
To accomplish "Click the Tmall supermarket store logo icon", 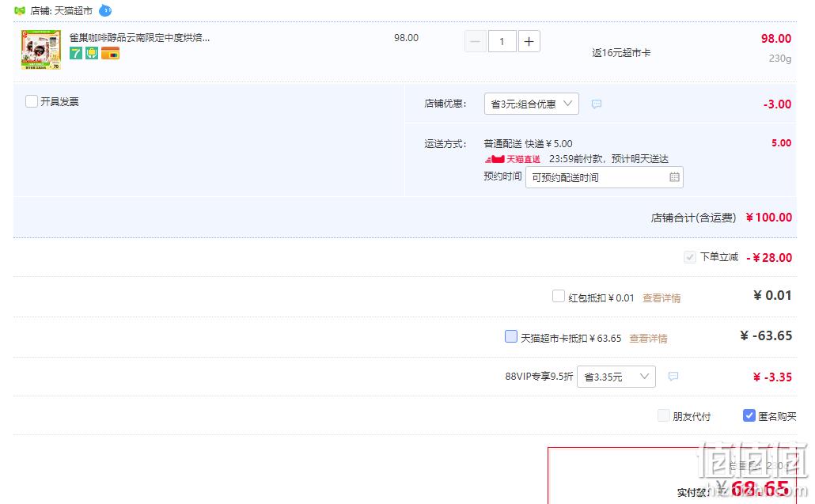I will coord(20,10).
